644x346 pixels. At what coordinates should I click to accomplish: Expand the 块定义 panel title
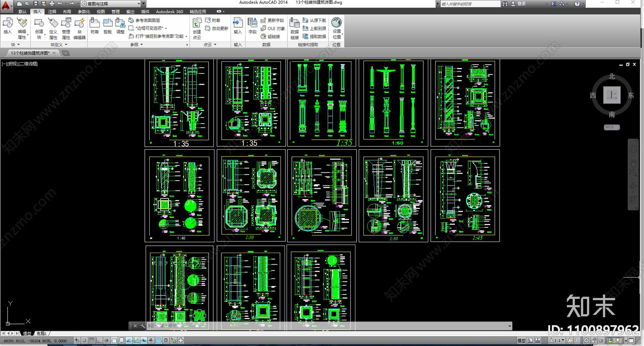(59, 45)
